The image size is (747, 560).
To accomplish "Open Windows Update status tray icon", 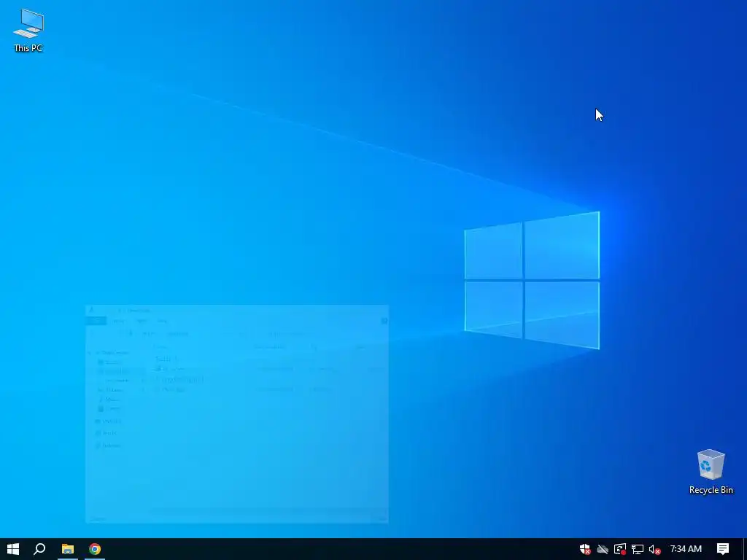I will point(620,549).
